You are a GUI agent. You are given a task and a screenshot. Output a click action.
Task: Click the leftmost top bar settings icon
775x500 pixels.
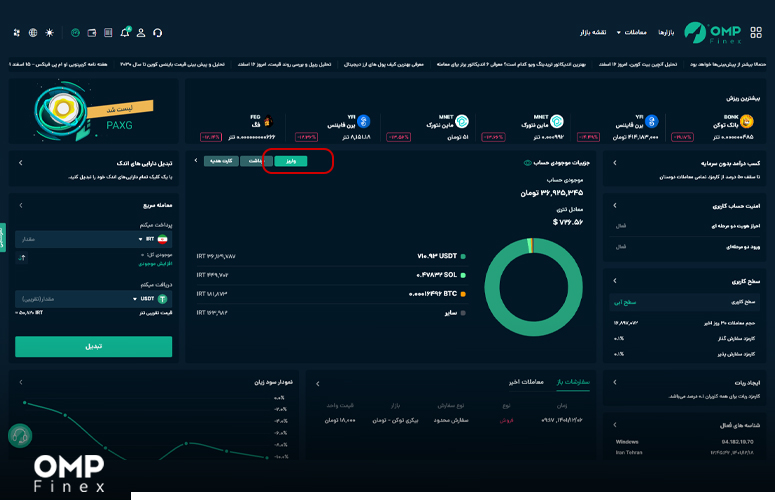pyautogui.click(x=17, y=33)
